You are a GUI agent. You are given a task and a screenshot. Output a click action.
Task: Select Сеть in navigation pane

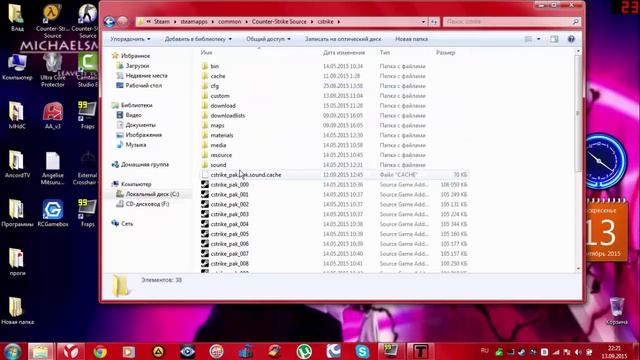pos(127,224)
